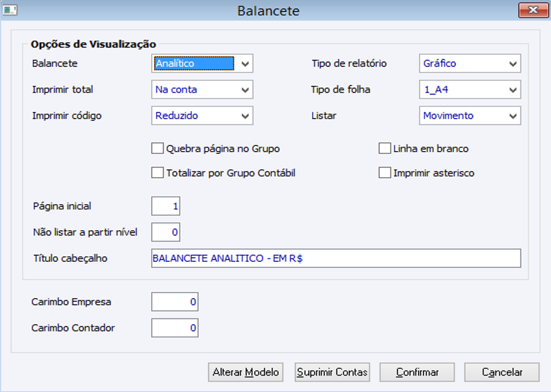Select the Carimbo Empresa input box
Image resolution: width=551 pixels, height=392 pixels.
point(174,302)
